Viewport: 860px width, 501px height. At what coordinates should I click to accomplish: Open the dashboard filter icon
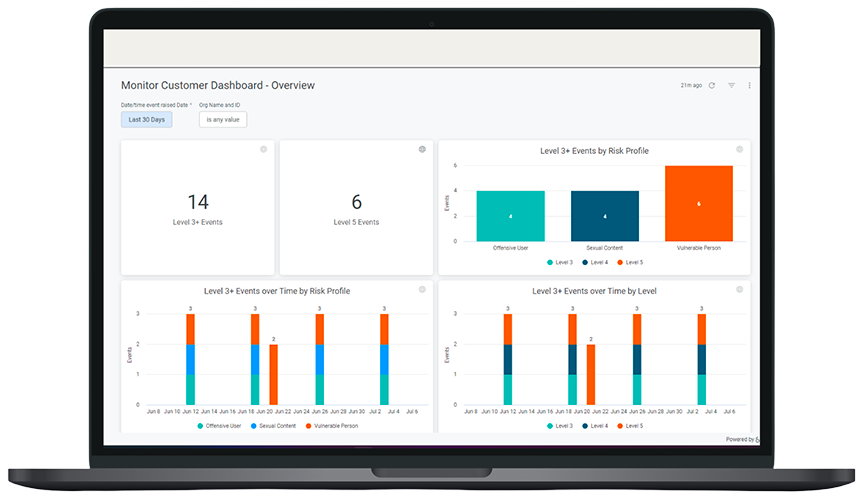(731, 86)
